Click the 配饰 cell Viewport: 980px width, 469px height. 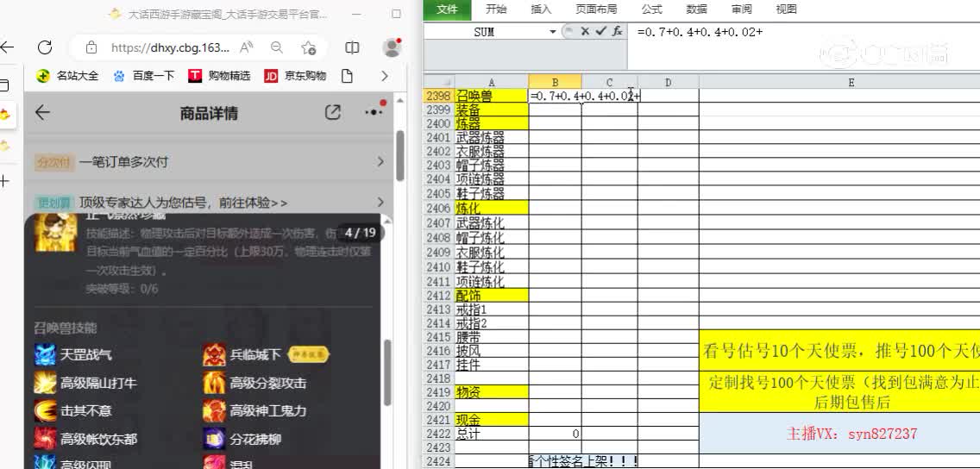pyautogui.click(x=491, y=295)
